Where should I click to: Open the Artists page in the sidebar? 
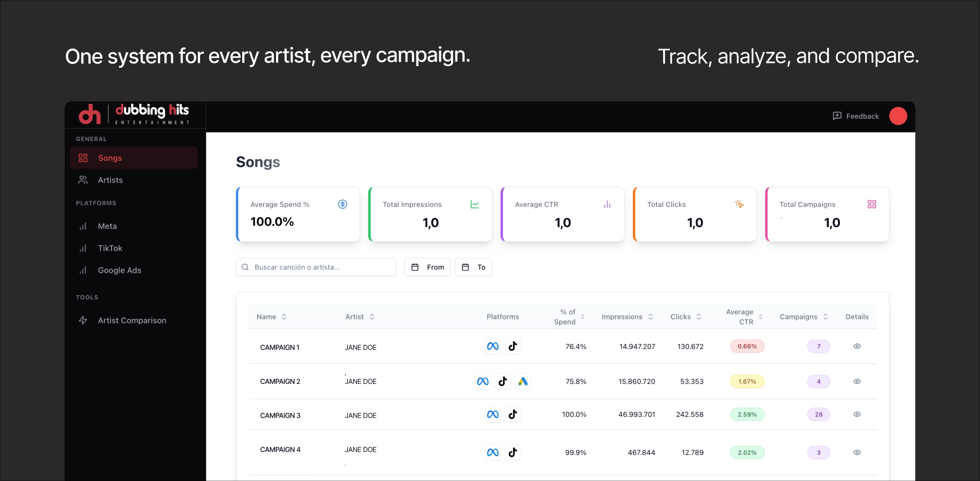point(110,180)
